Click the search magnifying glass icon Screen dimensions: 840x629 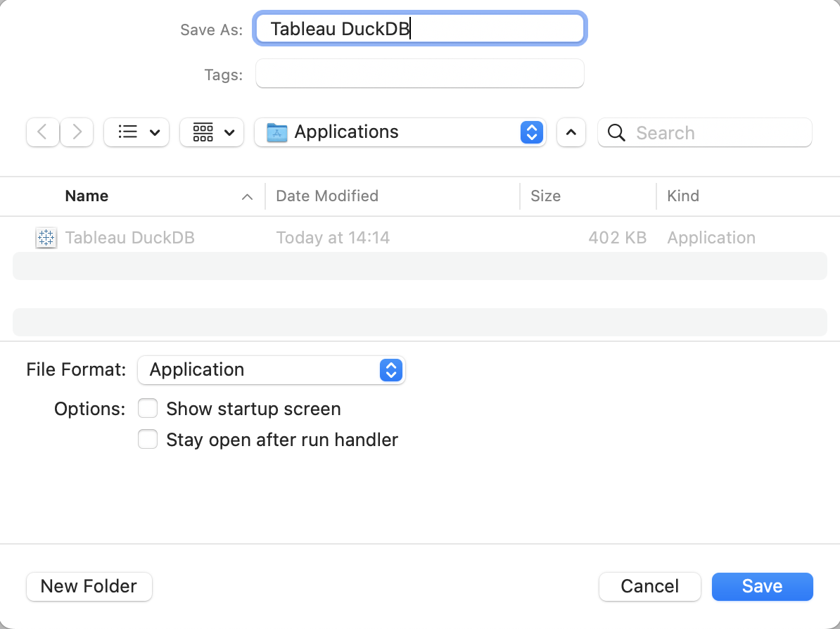point(616,132)
